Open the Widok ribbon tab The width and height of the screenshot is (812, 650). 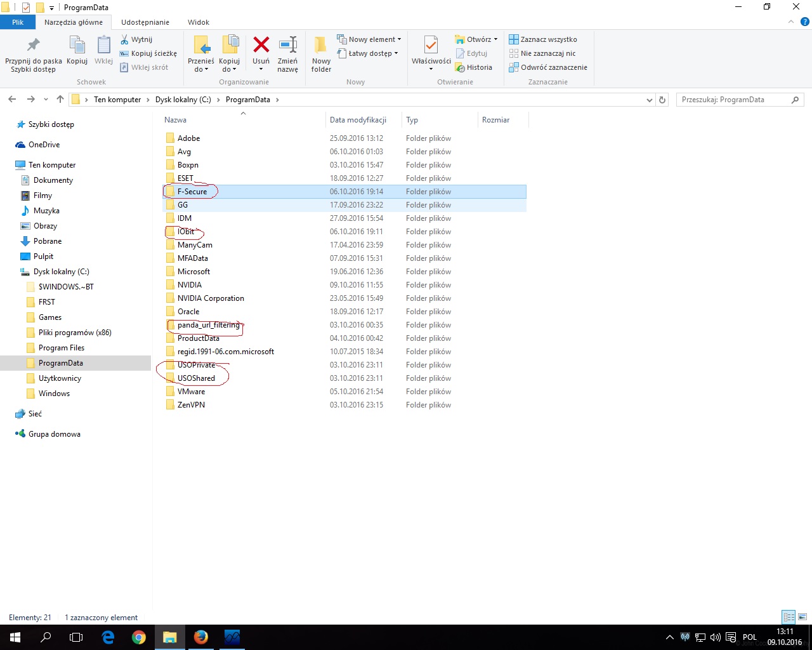click(198, 22)
